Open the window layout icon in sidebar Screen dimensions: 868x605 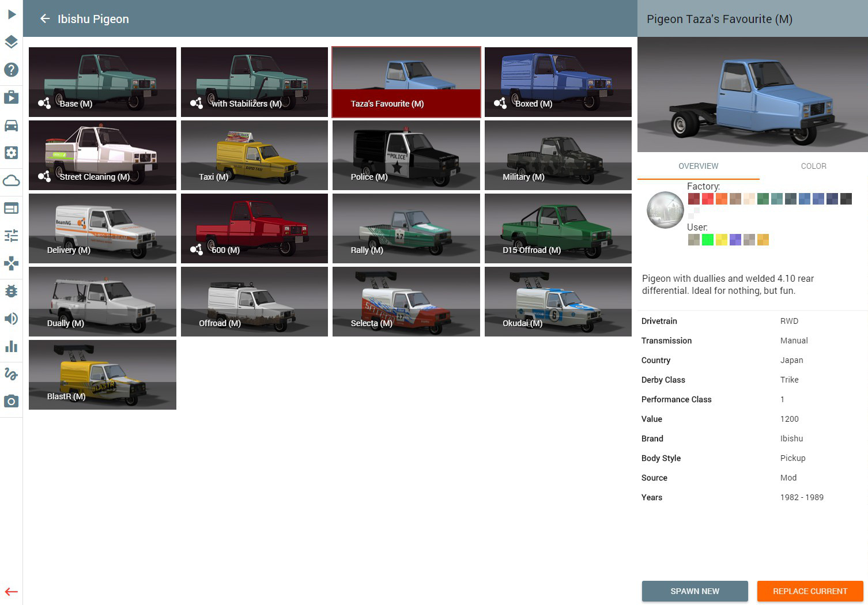coord(12,208)
